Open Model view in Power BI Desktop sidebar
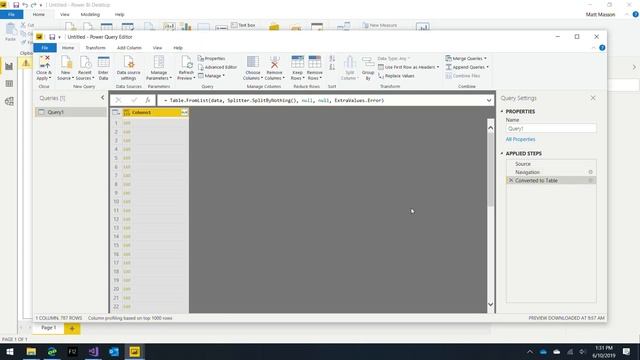Image resolution: width=640 pixels, height=360 pixels. click(x=9, y=101)
